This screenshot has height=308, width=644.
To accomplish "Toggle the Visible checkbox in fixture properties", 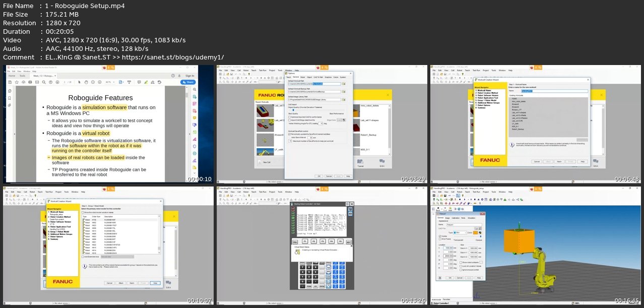I will (440, 236).
